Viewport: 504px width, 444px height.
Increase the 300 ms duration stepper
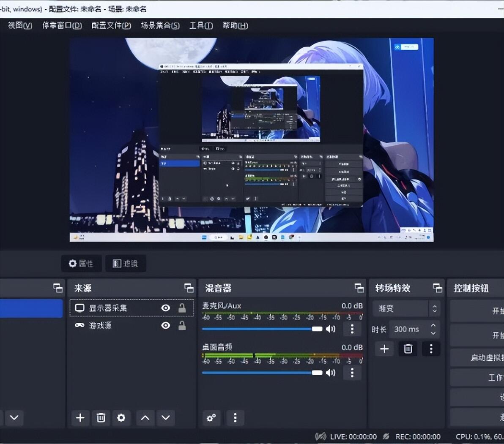click(x=433, y=325)
